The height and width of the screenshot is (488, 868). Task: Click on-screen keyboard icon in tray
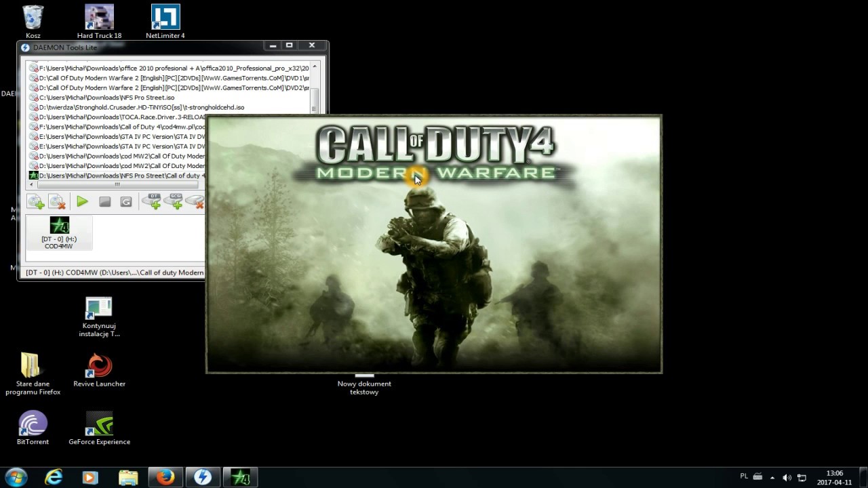coord(757,477)
